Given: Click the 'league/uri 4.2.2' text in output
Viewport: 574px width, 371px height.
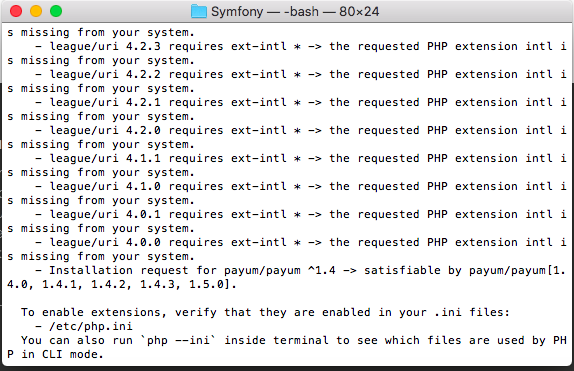Looking at the screenshot, I should pyautogui.click(x=105, y=74).
